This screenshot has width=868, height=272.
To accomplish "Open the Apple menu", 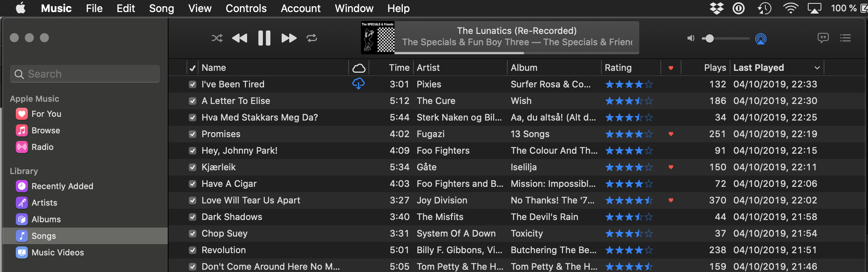I will tap(21, 8).
